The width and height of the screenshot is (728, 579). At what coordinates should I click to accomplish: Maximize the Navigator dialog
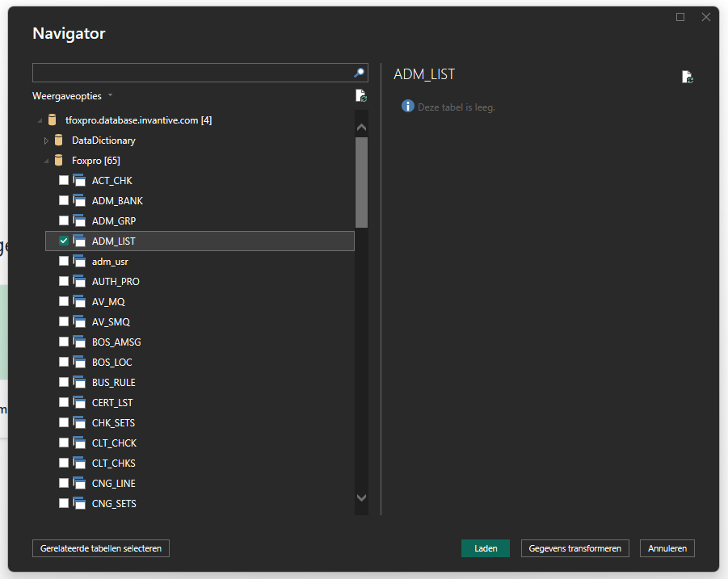click(x=680, y=17)
